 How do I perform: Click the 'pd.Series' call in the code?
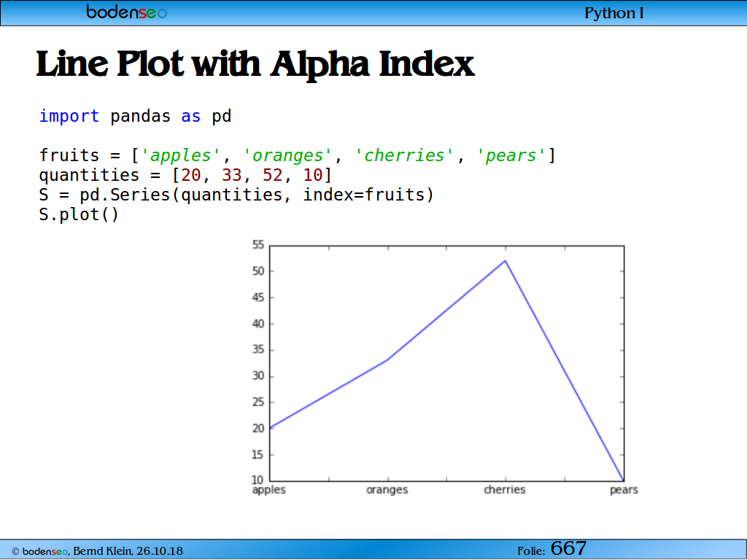pos(125,195)
